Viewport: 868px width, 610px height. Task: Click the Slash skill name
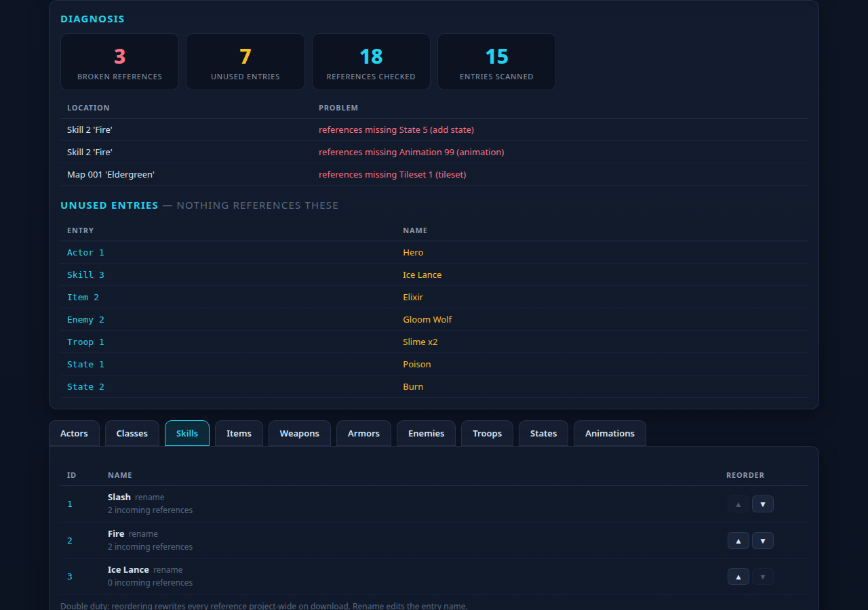pyautogui.click(x=119, y=497)
